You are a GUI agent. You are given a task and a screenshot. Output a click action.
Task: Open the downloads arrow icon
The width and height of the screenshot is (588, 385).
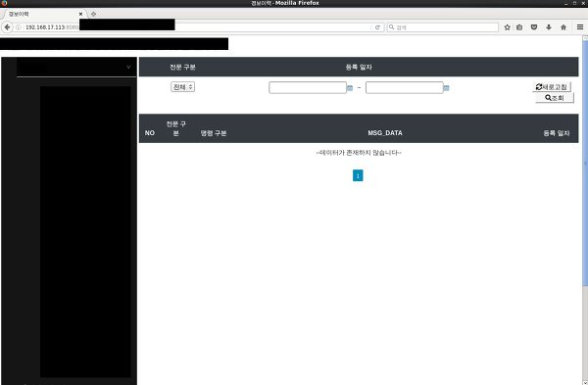pos(549,27)
